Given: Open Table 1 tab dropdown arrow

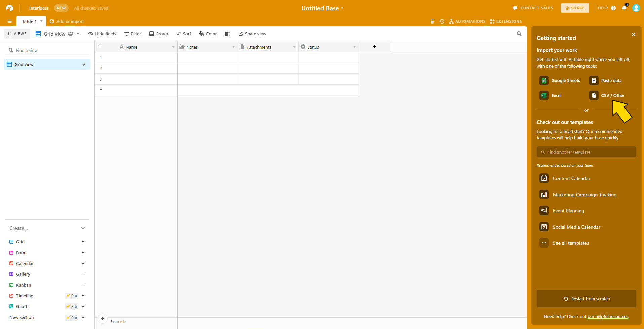Looking at the screenshot, I should tap(41, 21).
